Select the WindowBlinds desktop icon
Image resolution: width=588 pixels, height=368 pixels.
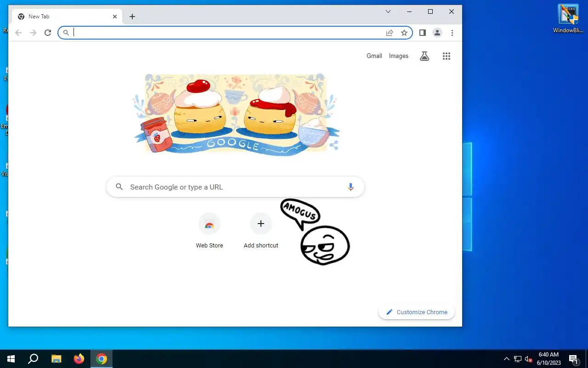pos(568,19)
